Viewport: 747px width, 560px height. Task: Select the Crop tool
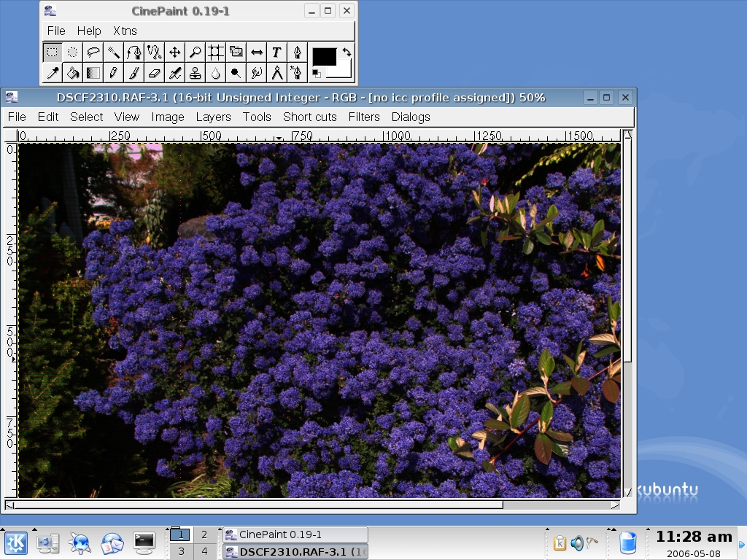click(215, 52)
